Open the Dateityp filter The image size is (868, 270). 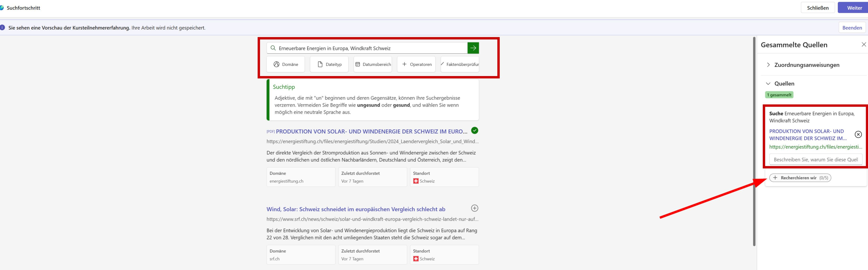[329, 65]
